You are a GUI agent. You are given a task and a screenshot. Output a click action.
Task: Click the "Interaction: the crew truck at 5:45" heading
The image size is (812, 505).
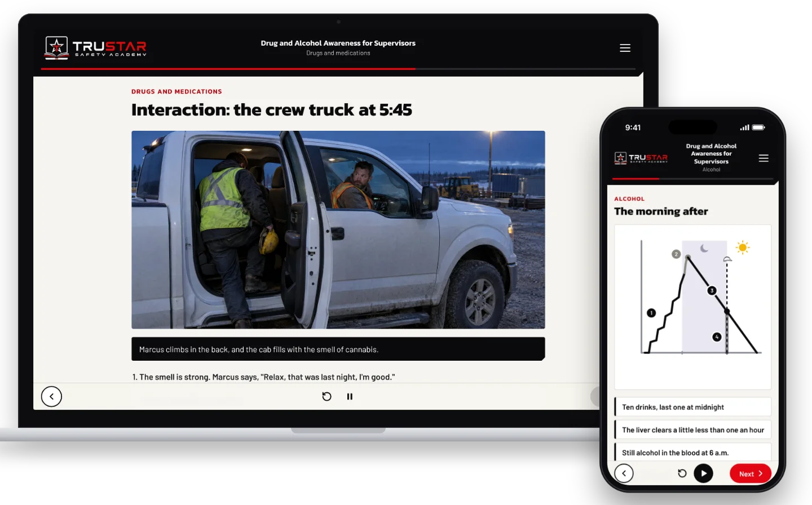pos(272,109)
